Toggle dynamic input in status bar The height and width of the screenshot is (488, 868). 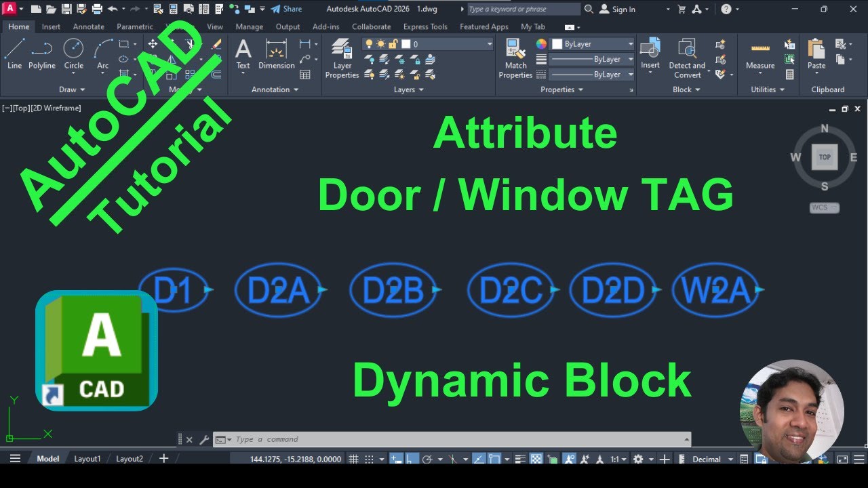click(x=397, y=459)
